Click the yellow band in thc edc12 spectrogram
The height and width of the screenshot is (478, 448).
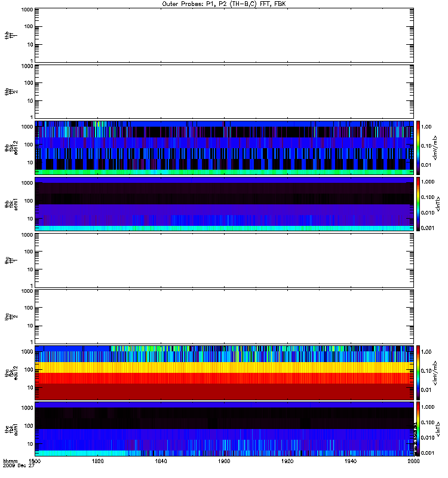click(224, 367)
